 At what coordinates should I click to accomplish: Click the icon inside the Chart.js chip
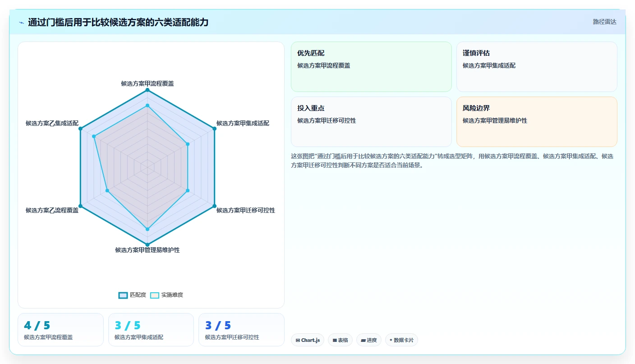[298, 340]
